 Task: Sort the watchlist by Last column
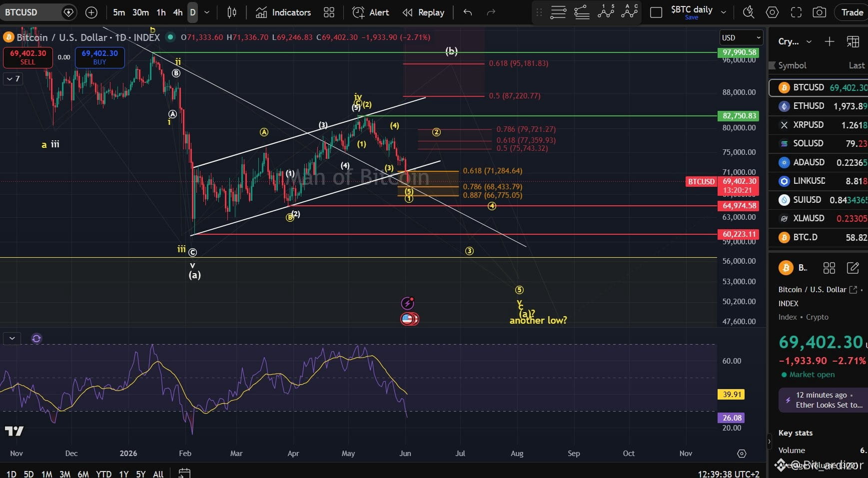[857, 65]
